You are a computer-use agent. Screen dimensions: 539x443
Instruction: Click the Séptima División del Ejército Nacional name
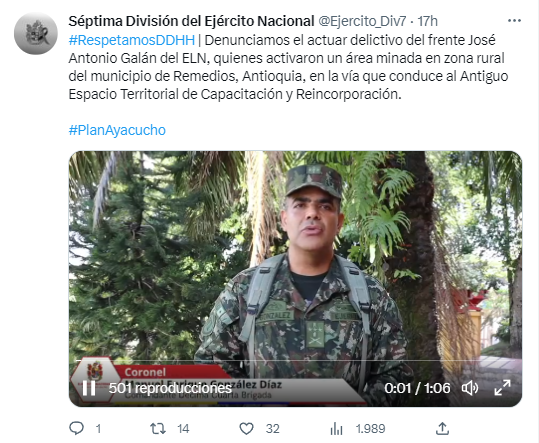click(x=191, y=21)
